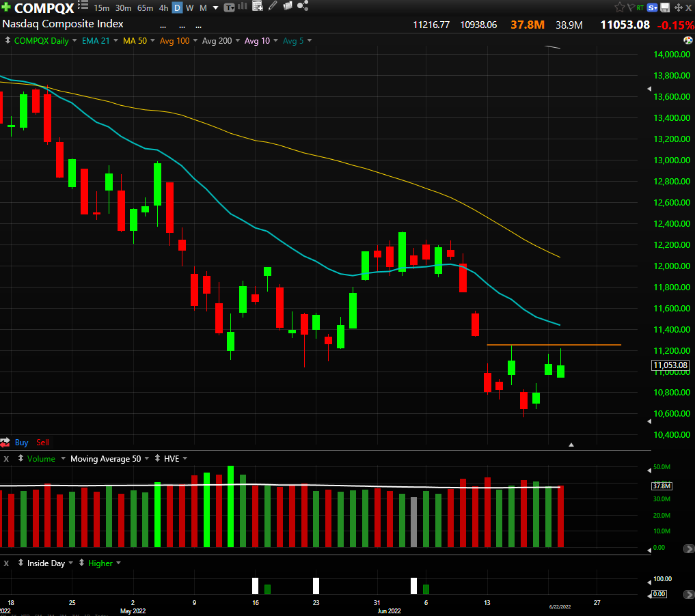Click the orange 37.8M volume value in header
The width and height of the screenshot is (695, 616).
[x=528, y=25]
